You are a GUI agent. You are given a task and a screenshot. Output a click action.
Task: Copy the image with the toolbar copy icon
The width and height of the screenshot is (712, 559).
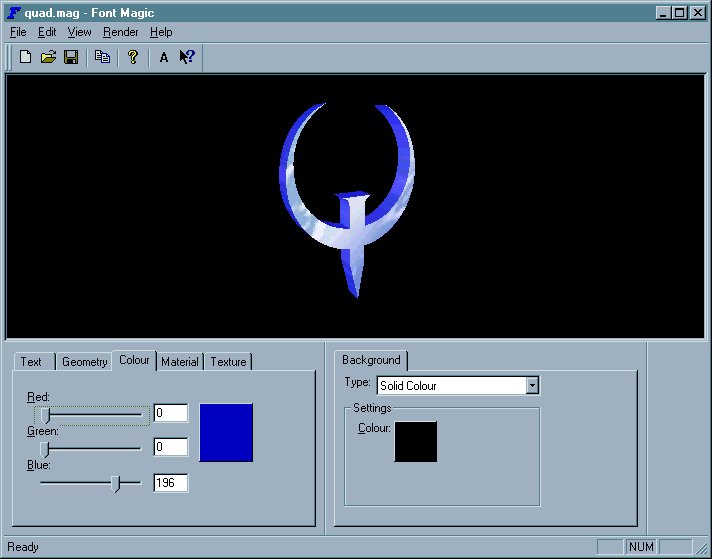point(102,57)
